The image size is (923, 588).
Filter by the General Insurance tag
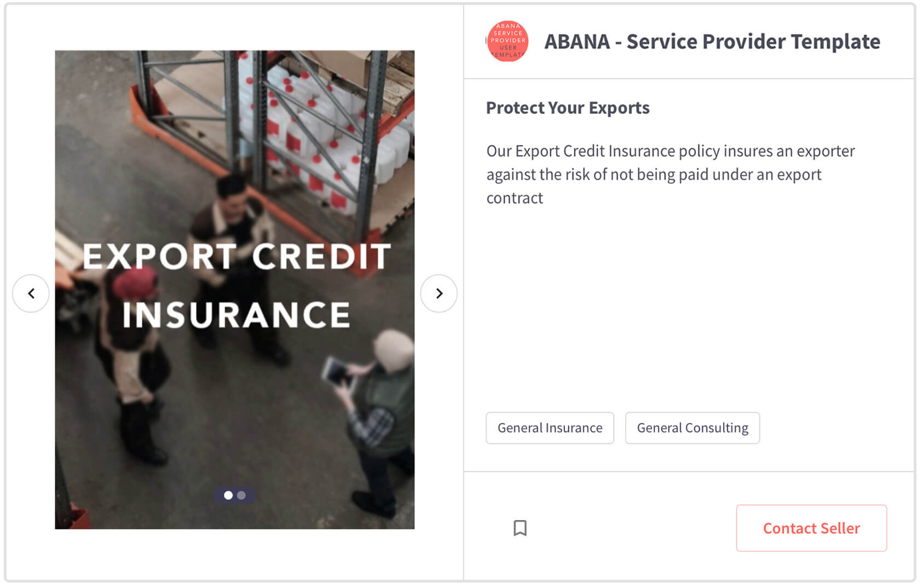(550, 428)
